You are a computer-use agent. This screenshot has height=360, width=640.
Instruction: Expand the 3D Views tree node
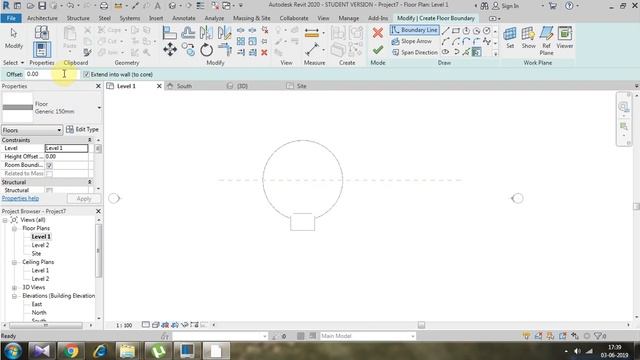[14, 287]
